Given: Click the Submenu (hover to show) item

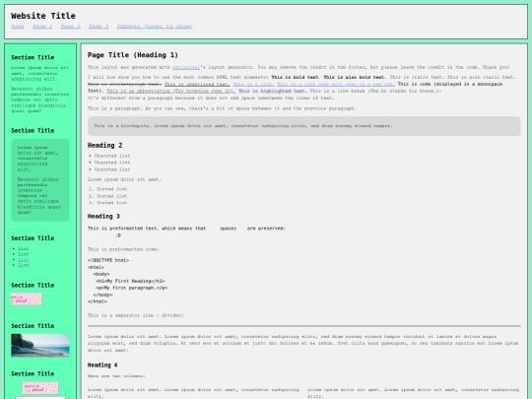Looking at the screenshot, I should pyautogui.click(x=155, y=27).
